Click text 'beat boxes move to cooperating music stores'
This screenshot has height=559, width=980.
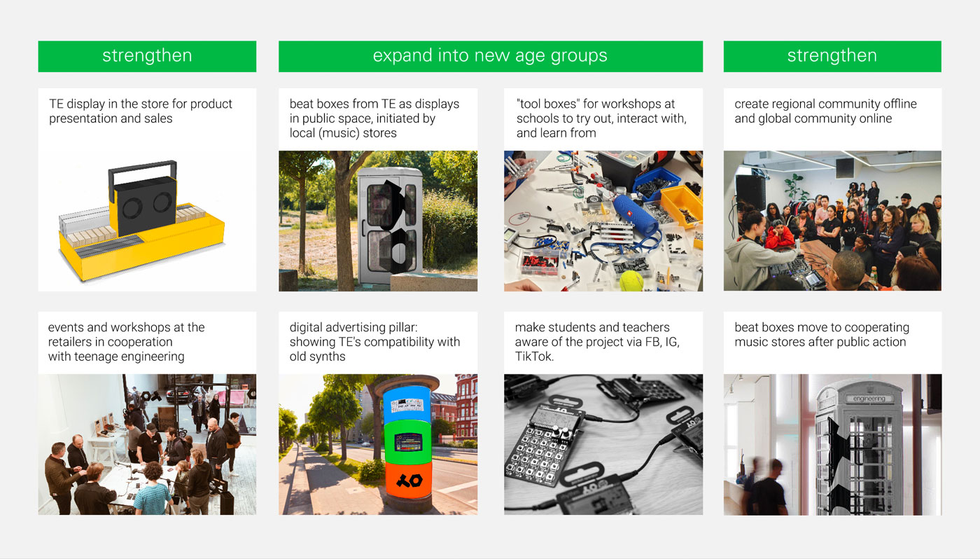pos(822,334)
